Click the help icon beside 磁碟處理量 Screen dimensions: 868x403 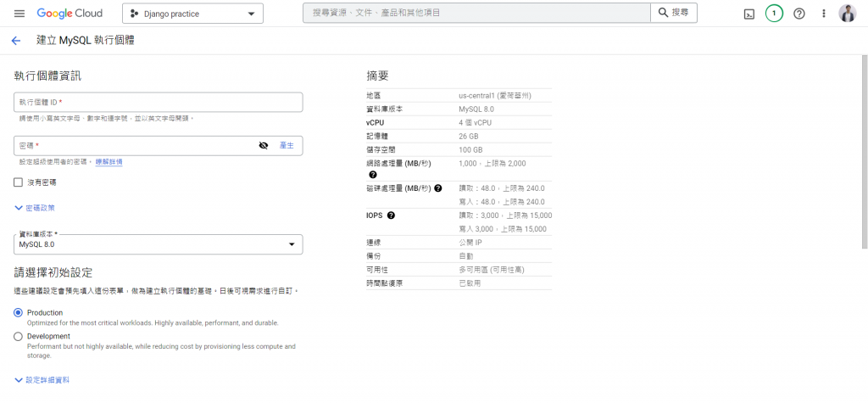pos(438,188)
